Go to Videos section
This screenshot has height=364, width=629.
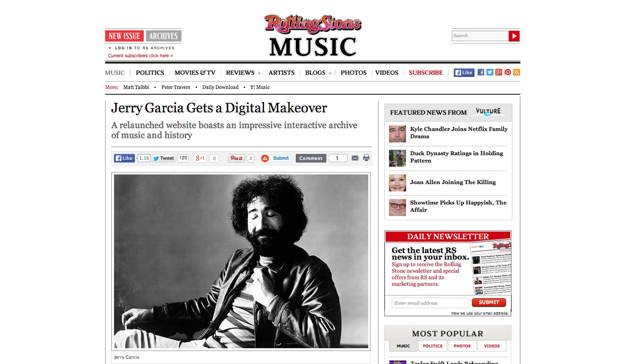click(x=387, y=73)
